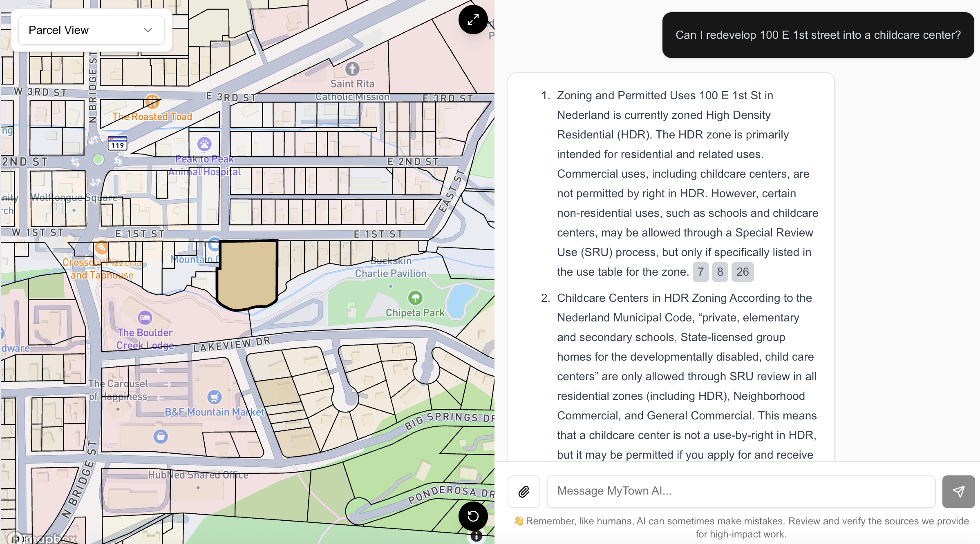
Task: Open citation source 26
Action: point(742,272)
